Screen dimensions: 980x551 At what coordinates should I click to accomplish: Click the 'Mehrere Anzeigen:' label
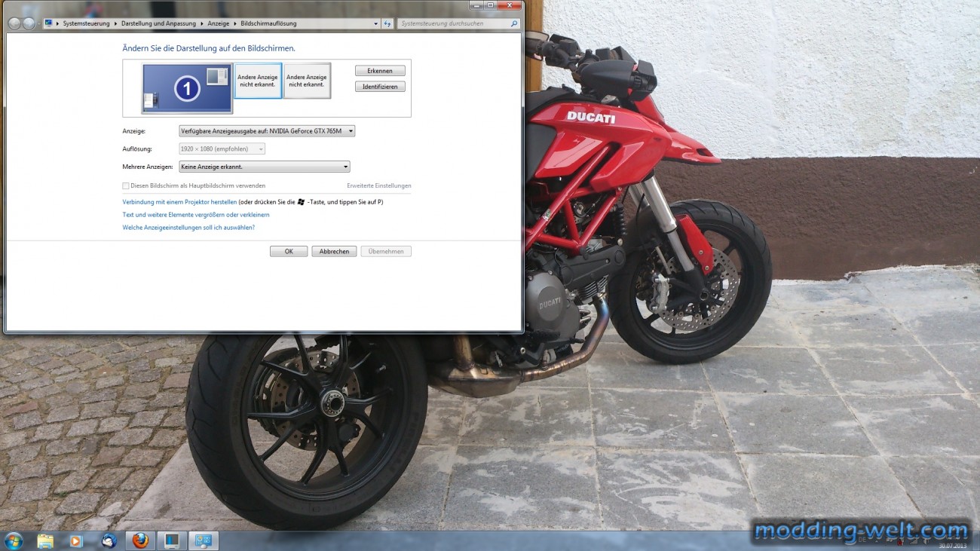coord(148,167)
